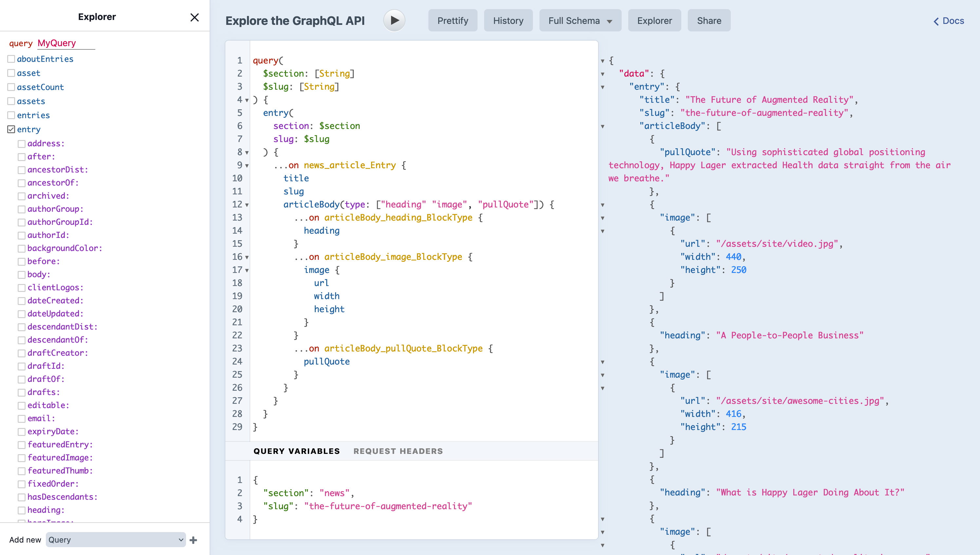The height and width of the screenshot is (555, 980).
Task: Click the Docs chevron link
Action: click(948, 21)
